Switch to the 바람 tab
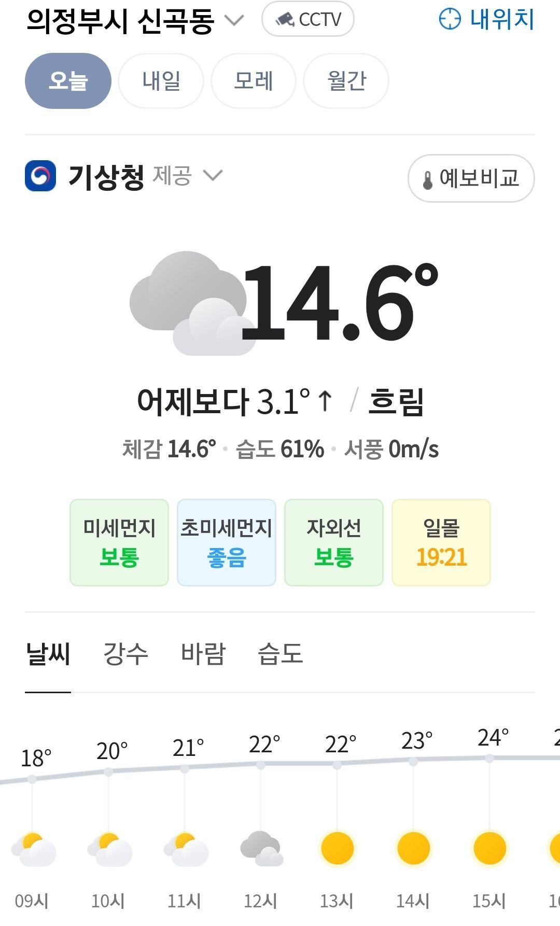The width and height of the screenshot is (560, 926). point(203,653)
